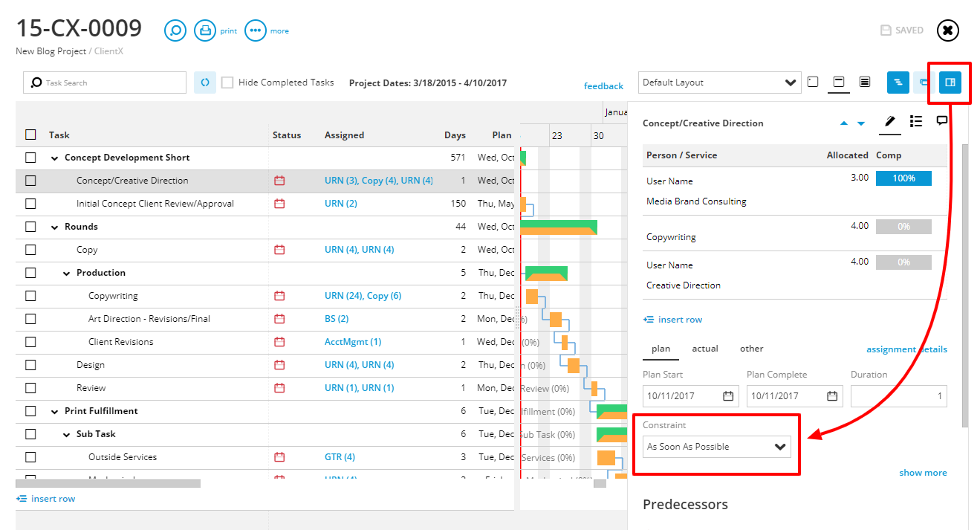Go to next task with down arrow
The width and height of the screenshot is (980, 530).
click(861, 123)
